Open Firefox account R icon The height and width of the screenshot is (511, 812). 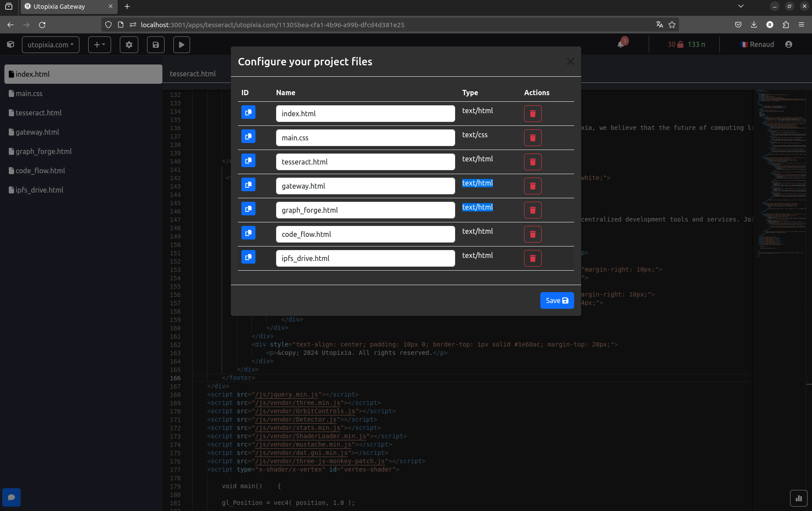click(770, 25)
